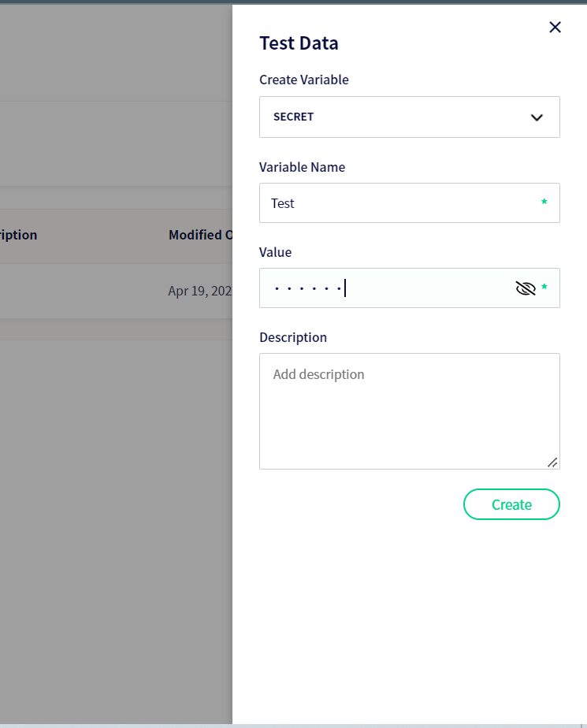587x728 pixels.
Task: Click the Description label
Action: point(293,337)
